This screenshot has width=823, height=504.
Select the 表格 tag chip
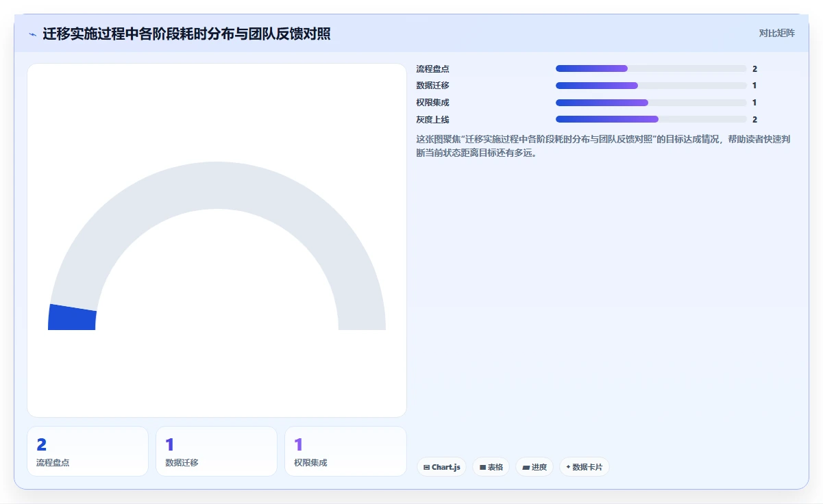point(491,467)
